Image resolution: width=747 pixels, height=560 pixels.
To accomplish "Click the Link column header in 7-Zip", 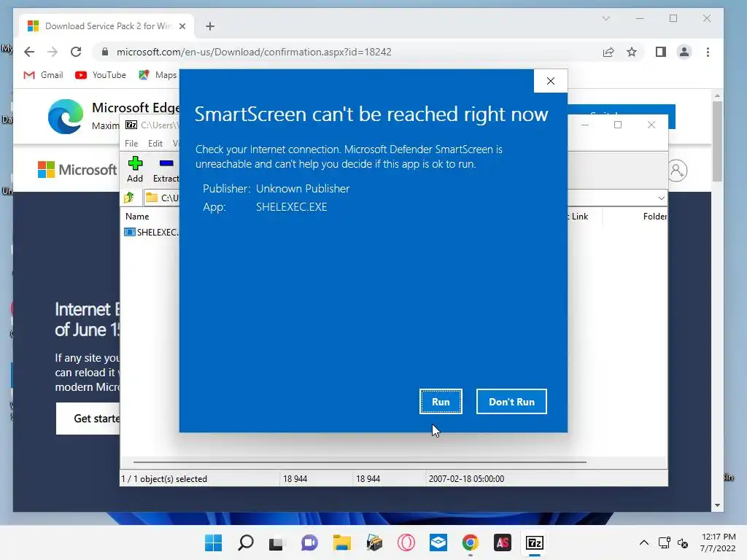I will pyautogui.click(x=579, y=216).
